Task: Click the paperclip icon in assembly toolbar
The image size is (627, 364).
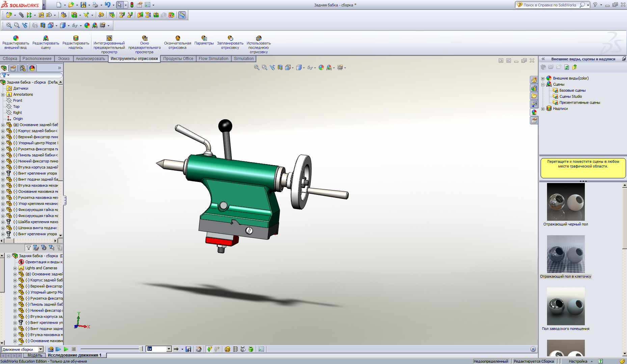Action: point(21,15)
